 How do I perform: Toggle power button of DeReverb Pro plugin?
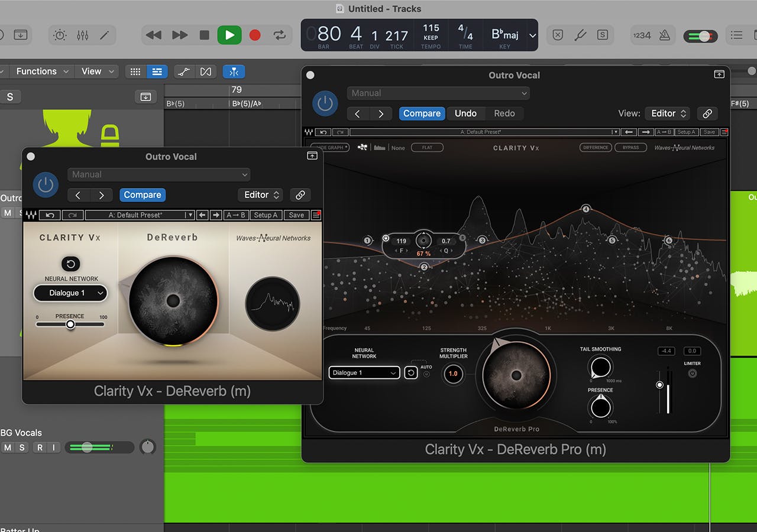click(x=325, y=103)
